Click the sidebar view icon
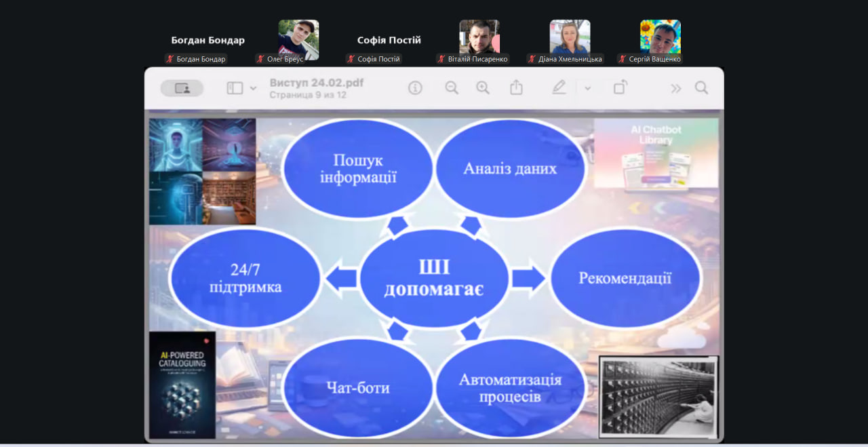The image size is (868, 447). coord(235,88)
